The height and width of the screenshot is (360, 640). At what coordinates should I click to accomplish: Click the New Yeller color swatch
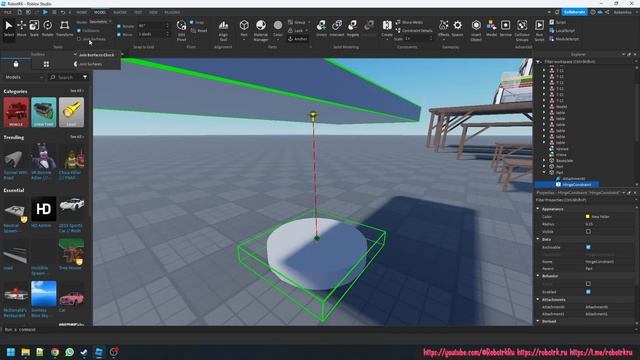pyautogui.click(x=588, y=216)
